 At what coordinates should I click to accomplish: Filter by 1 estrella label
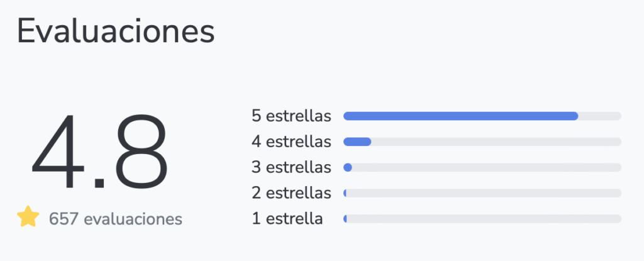287,219
